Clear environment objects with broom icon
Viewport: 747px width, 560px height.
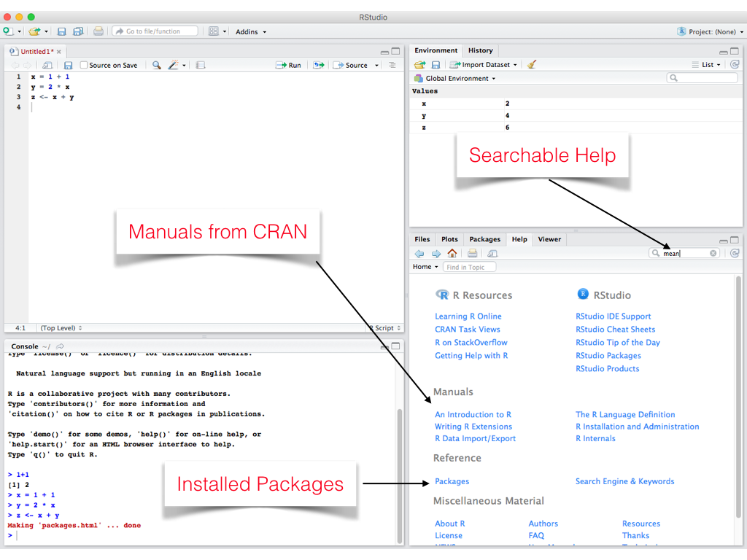coord(532,64)
